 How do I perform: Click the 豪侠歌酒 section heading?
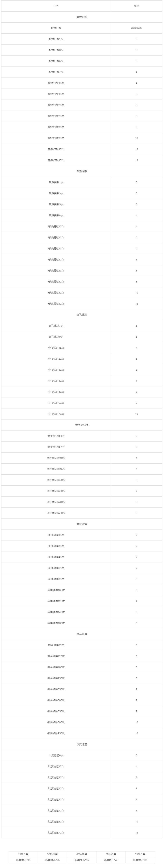click(81, 524)
